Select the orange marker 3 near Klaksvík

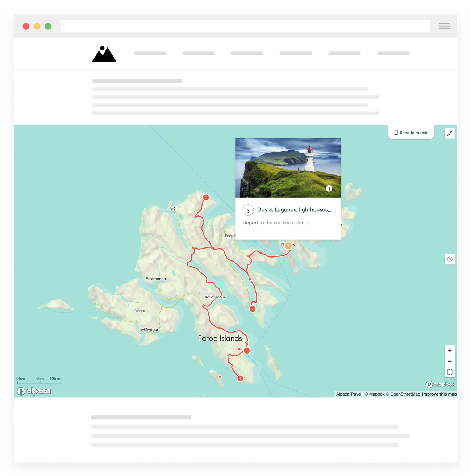coord(288,246)
